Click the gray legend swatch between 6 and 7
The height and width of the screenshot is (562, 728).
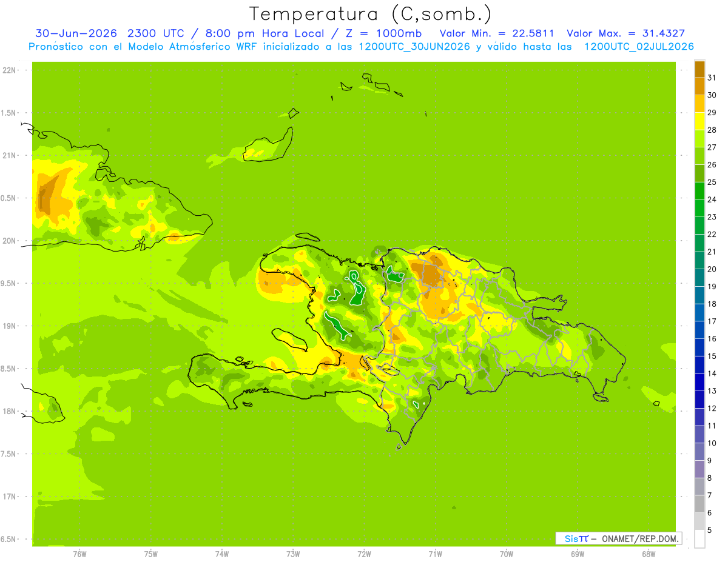[x=699, y=504]
